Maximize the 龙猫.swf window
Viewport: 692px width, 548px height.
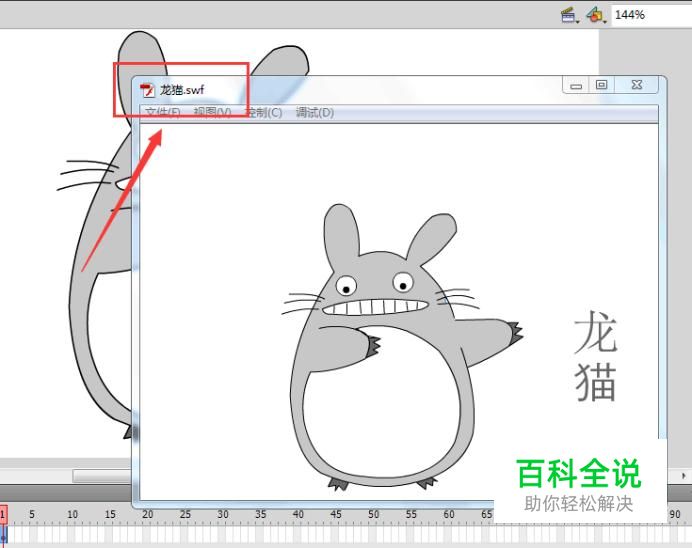601,85
